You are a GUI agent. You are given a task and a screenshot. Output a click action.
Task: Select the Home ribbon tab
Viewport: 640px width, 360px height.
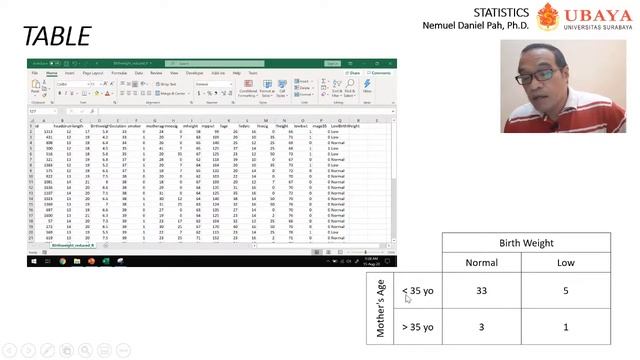(51, 73)
